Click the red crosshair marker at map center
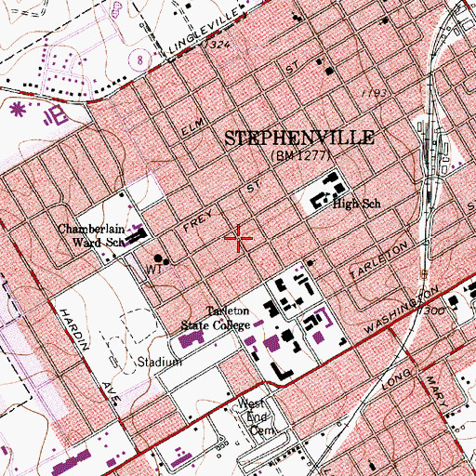Screen dimensions: 476x476 tap(239, 238)
